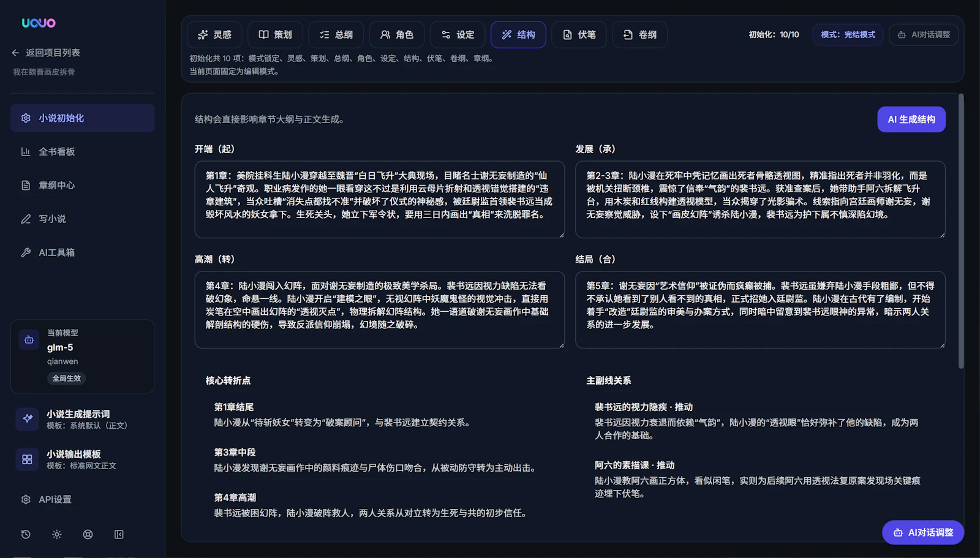
Task: Click the sparkles icon on the 灵感 tab
Action: pos(203,35)
